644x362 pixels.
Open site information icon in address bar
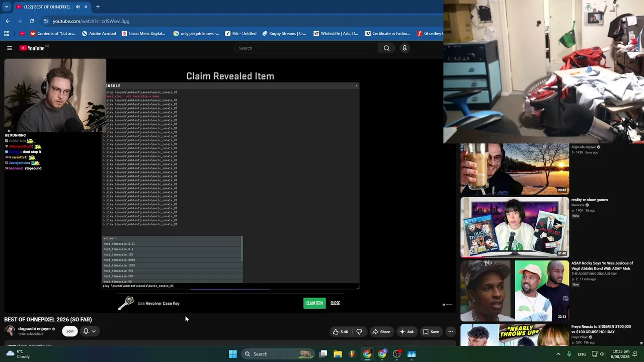46,21
